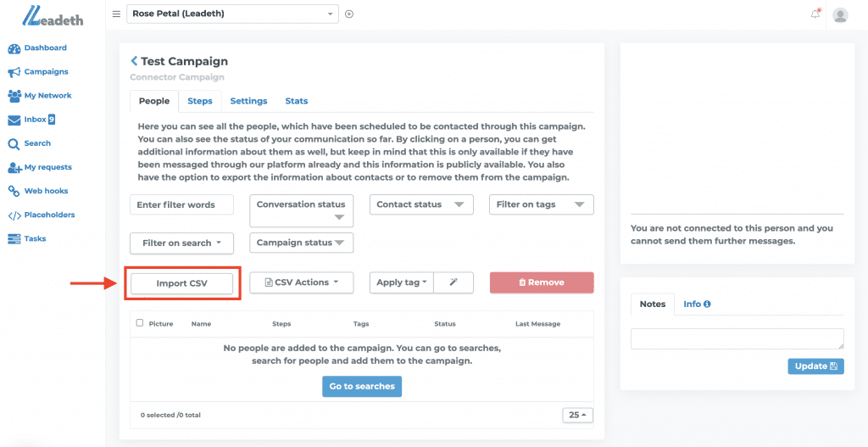
Task: Click the magic wand tag icon
Action: tap(453, 282)
